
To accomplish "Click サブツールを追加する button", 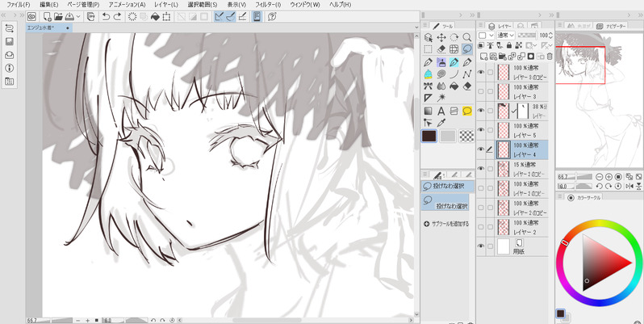I will (446, 224).
